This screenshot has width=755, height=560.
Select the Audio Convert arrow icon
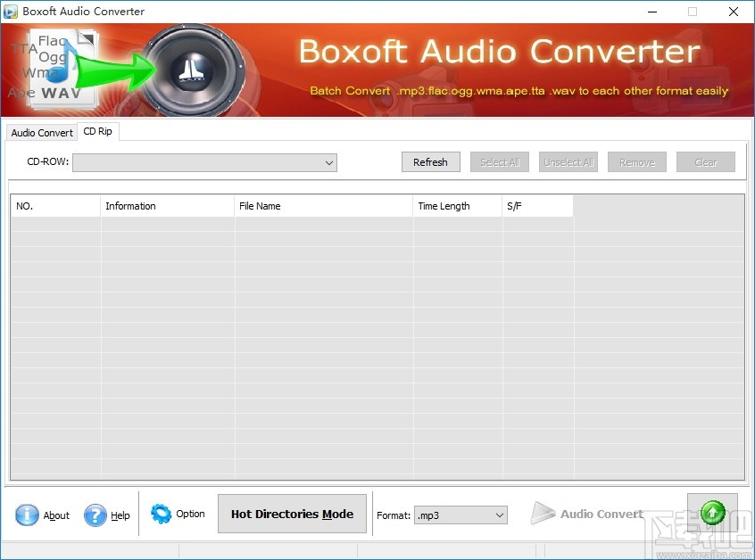pos(545,513)
